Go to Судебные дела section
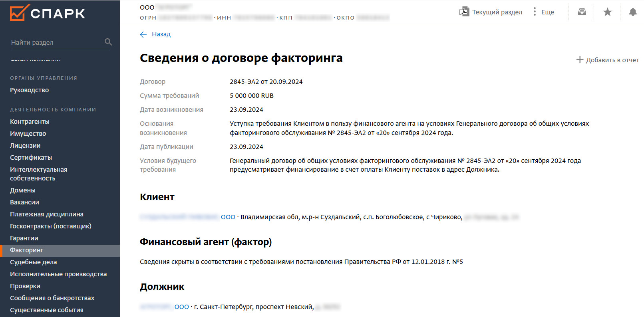Screen dimensions: 644x317 [34, 262]
